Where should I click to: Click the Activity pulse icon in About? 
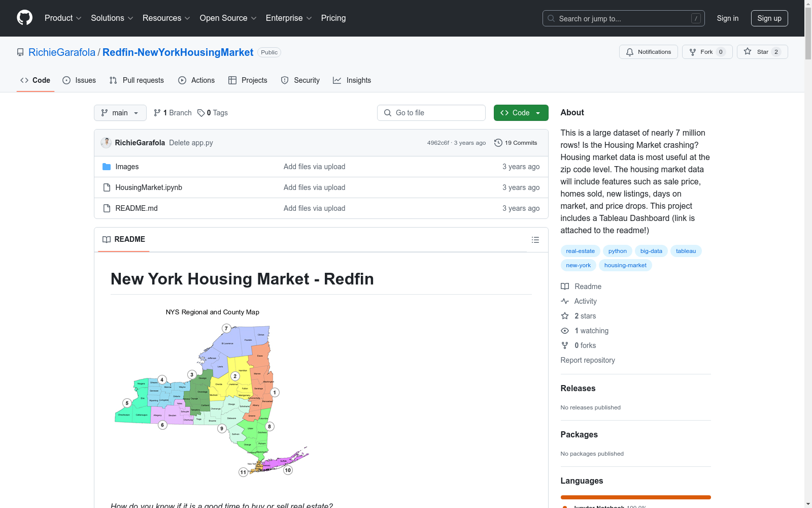[565, 301]
